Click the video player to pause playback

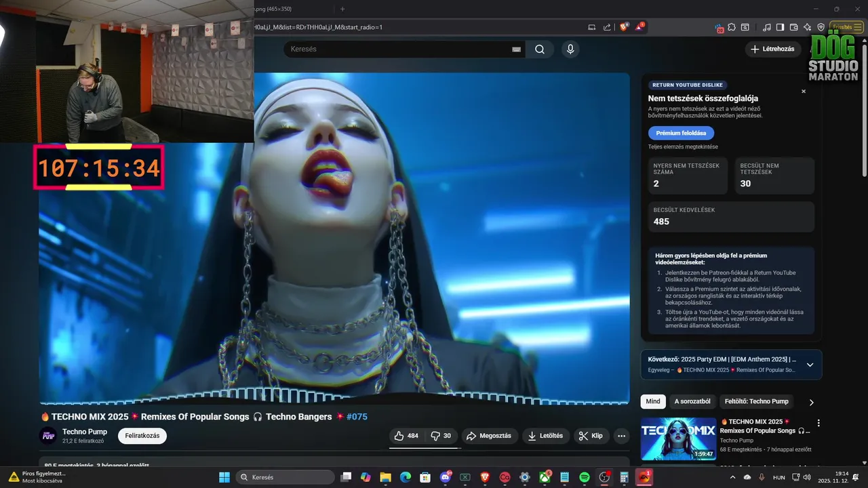[x=334, y=239]
